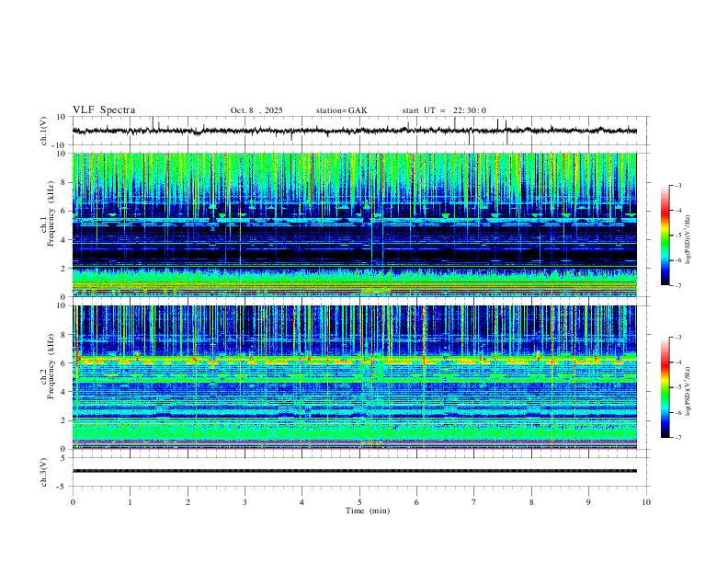
Task: Click the 'start UT = 22:30: 0' label
Action: pos(444,110)
